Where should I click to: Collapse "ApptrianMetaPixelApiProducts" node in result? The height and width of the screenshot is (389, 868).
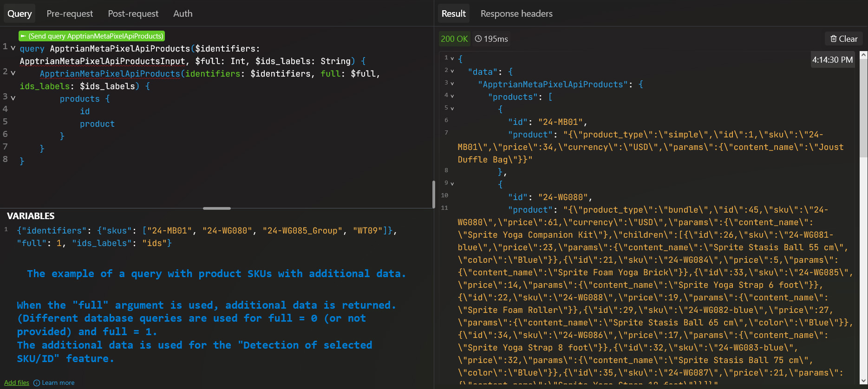[x=452, y=84]
